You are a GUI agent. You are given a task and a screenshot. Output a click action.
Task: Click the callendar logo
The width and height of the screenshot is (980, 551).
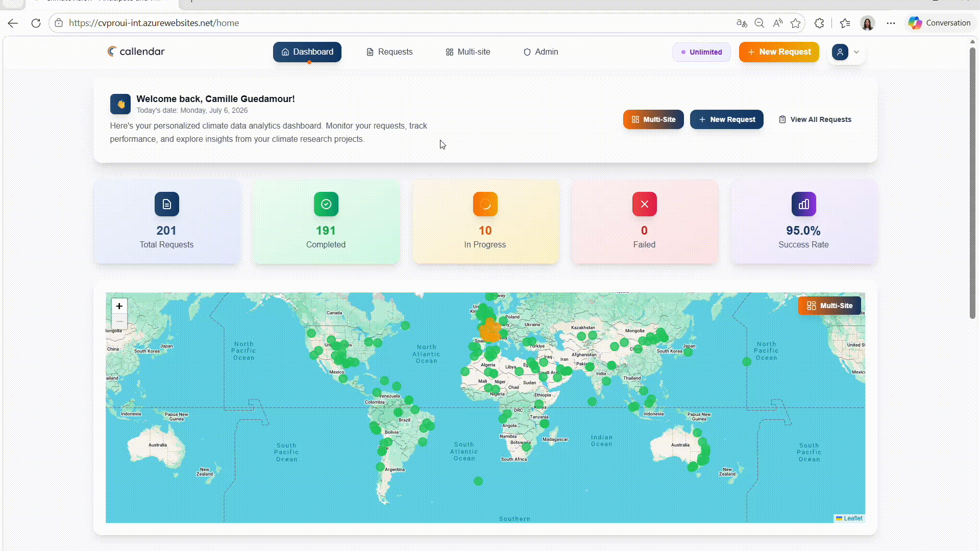[136, 52]
